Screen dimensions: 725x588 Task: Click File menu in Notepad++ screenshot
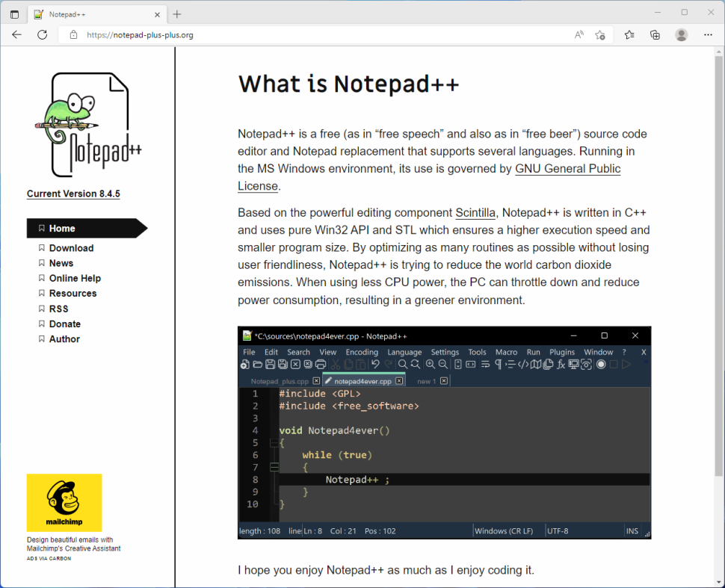coord(249,352)
